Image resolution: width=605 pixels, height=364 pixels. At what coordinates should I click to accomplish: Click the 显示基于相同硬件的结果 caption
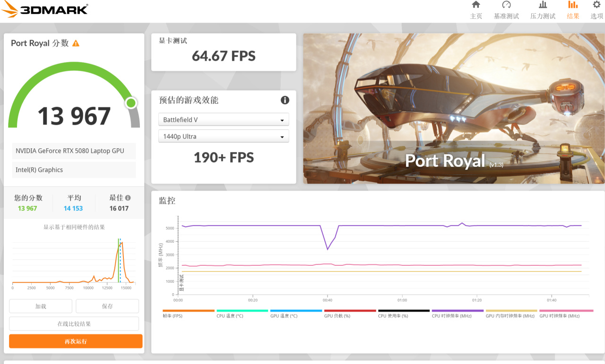tap(74, 227)
